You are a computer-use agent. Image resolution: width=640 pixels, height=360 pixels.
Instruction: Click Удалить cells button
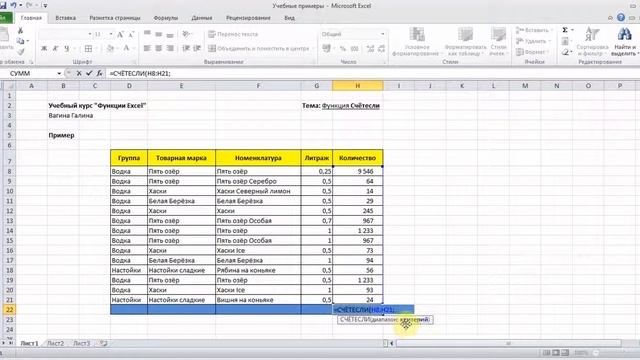533,41
